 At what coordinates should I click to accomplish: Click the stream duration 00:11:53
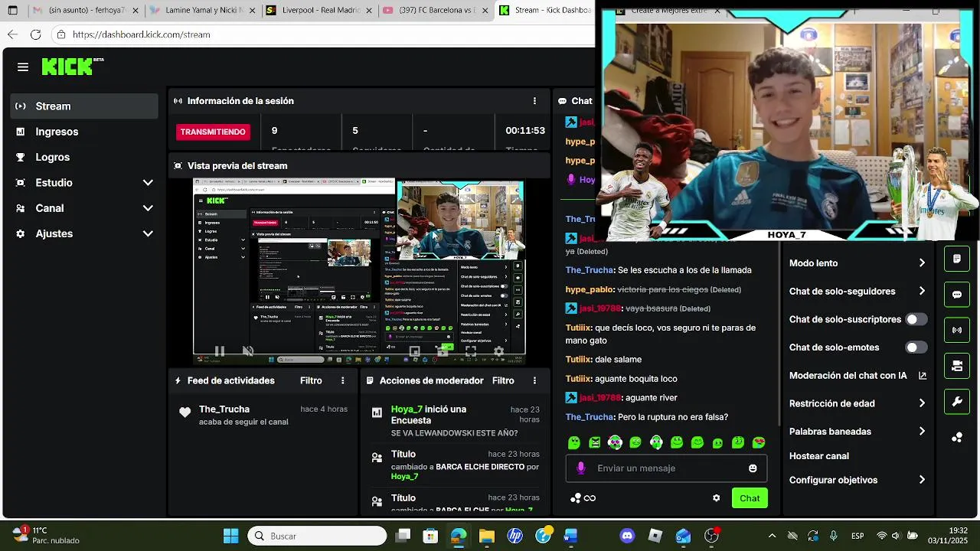[525, 131]
